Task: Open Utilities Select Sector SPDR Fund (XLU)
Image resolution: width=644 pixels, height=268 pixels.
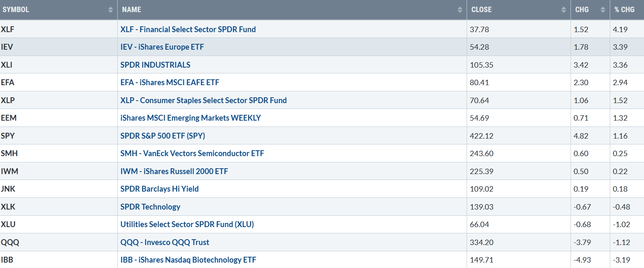Action: coord(187,224)
